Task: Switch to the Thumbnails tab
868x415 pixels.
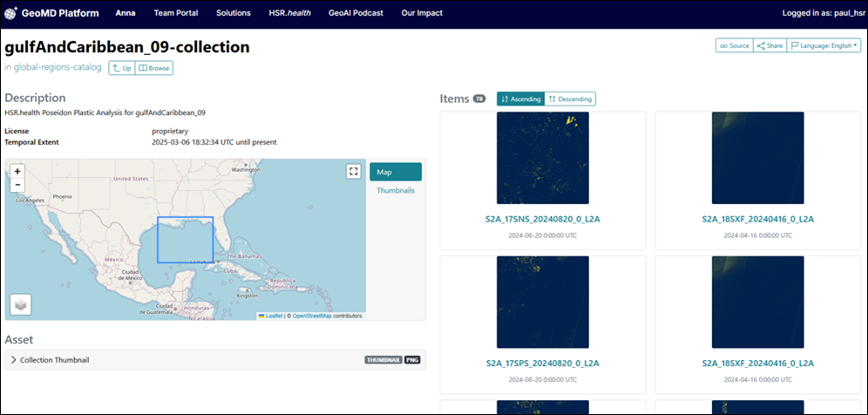Action: coord(395,190)
